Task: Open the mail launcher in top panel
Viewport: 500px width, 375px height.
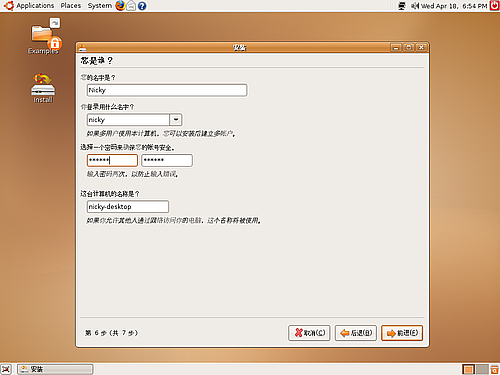Action: click(x=131, y=6)
